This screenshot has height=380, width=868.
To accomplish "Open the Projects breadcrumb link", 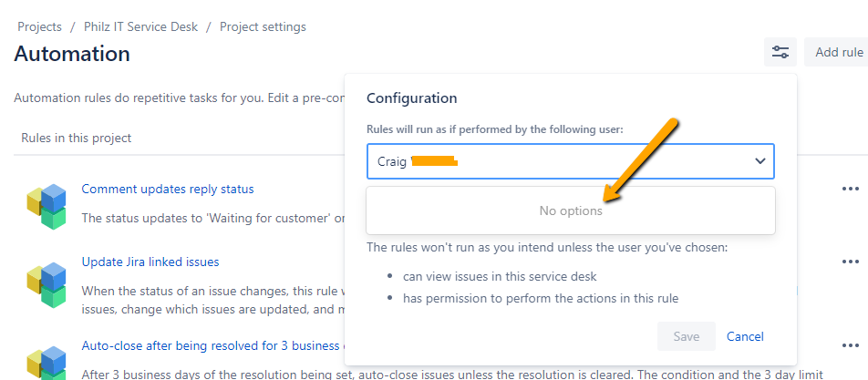I will [x=39, y=26].
